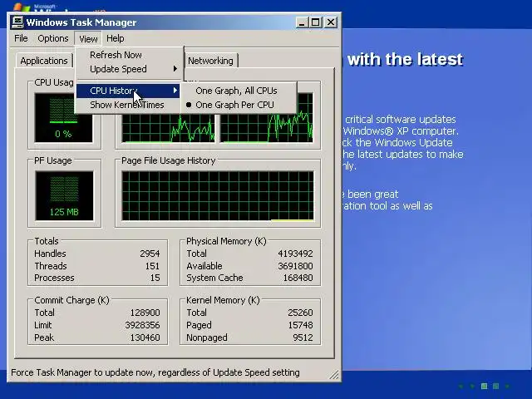Image resolution: width=532 pixels, height=399 pixels.
Task: Click Physical Memory Total 4193492
Action: pyautogui.click(x=295, y=254)
